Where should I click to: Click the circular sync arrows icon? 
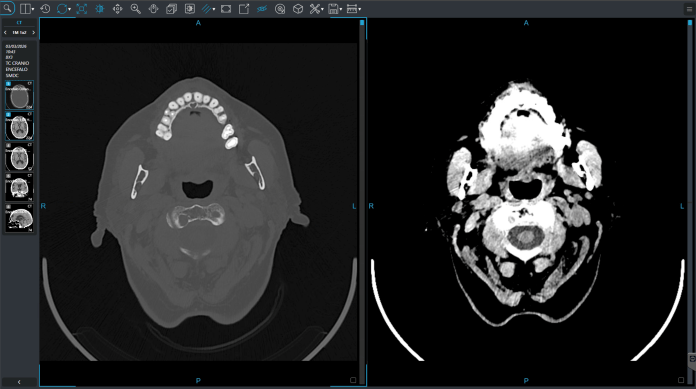pyautogui.click(x=62, y=8)
